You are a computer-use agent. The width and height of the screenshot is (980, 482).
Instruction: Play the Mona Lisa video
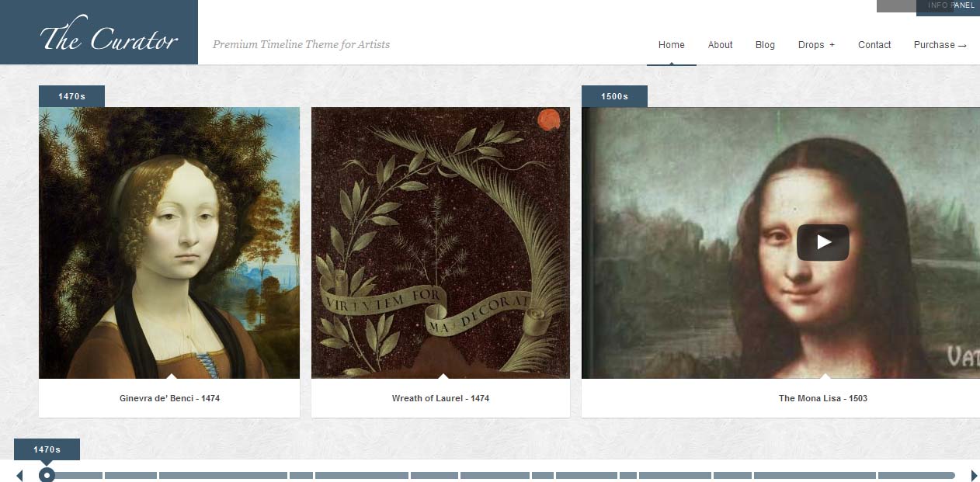[x=822, y=242]
